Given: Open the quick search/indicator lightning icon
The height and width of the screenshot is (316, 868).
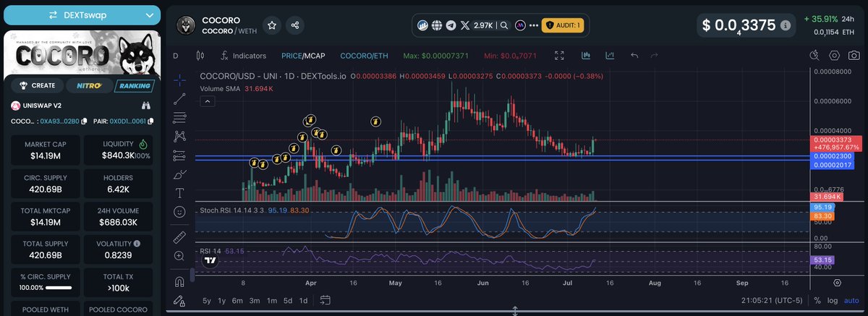Looking at the screenshot, I should 814,56.
